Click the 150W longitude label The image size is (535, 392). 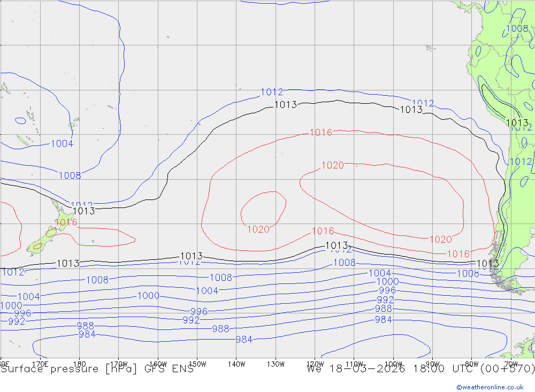pos(197,364)
